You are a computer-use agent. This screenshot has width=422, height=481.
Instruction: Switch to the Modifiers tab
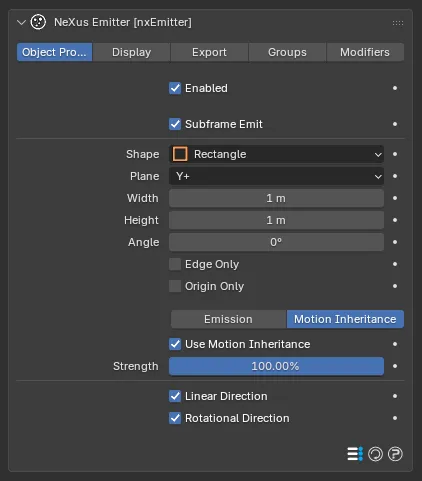365,52
